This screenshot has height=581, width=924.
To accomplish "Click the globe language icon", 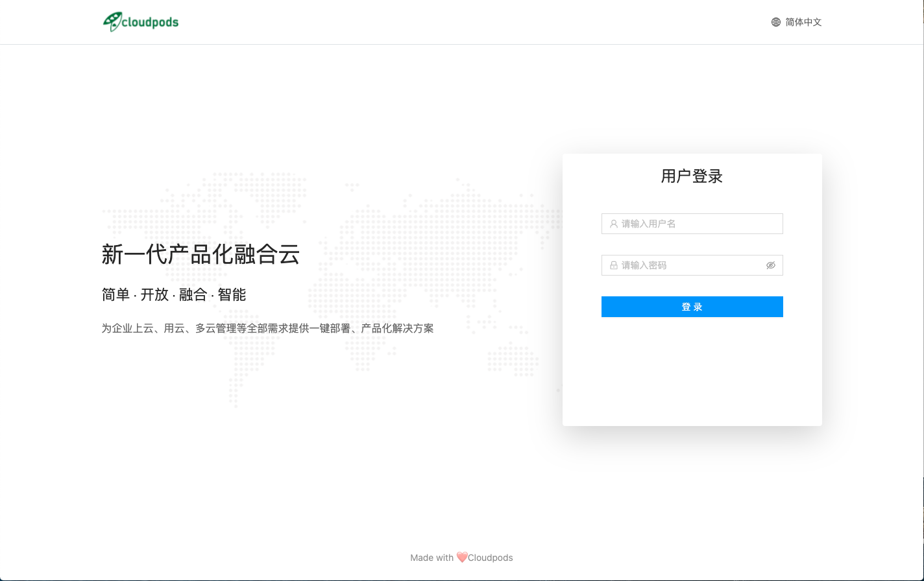I will click(775, 22).
